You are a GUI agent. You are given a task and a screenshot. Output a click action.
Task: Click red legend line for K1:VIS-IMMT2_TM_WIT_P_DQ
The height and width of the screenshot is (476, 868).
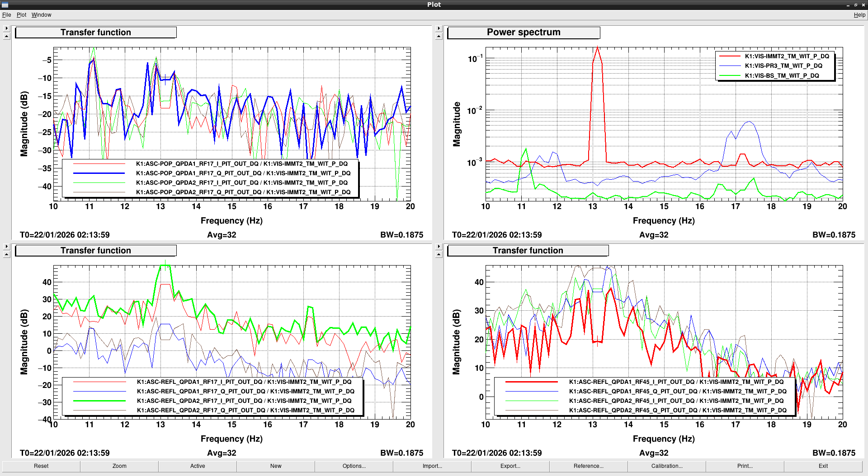[x=729, y=56]
